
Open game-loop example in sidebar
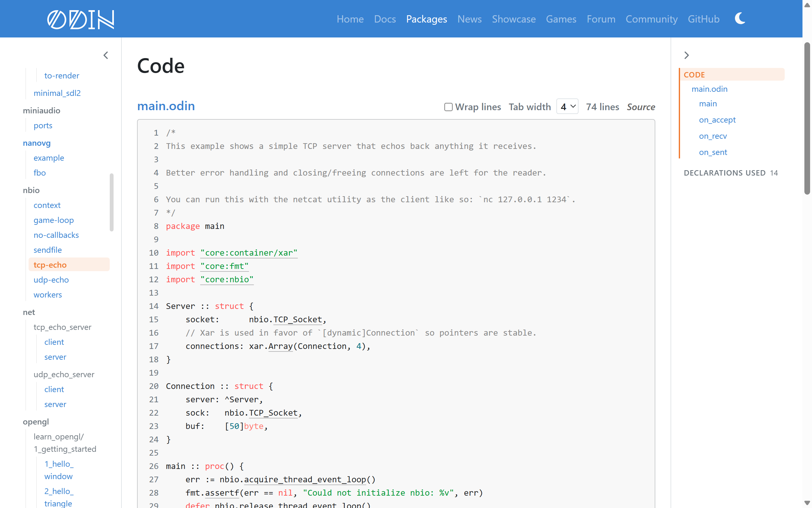click(54, 220)
